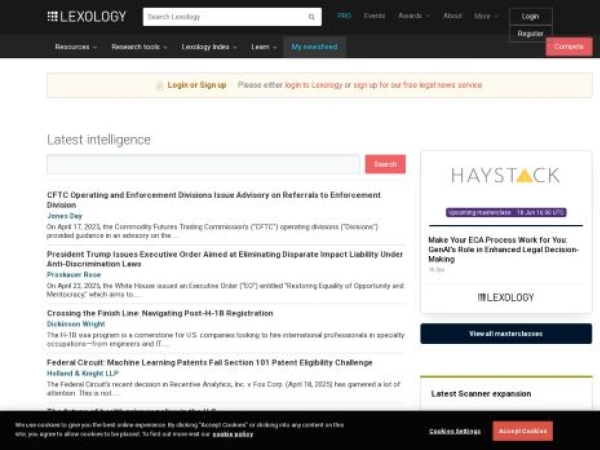Click the Register button

530,34
